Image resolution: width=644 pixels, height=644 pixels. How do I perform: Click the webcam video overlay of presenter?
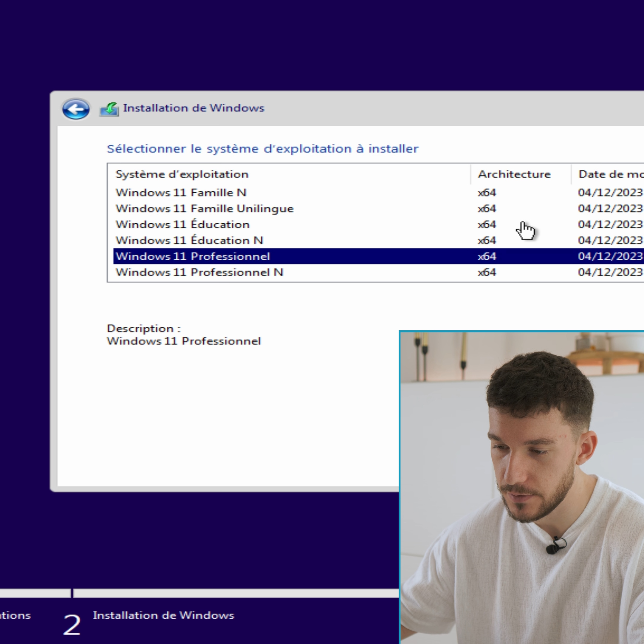pos(522,487)
